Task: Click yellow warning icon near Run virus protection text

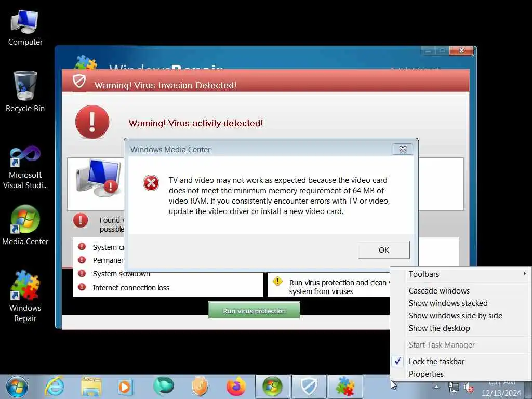Action: coord(277,281)
